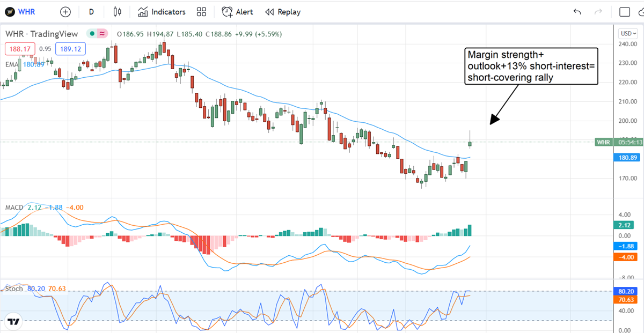
Task: Click the WHR symbol logo icon
Action: (x=10, y=12)
